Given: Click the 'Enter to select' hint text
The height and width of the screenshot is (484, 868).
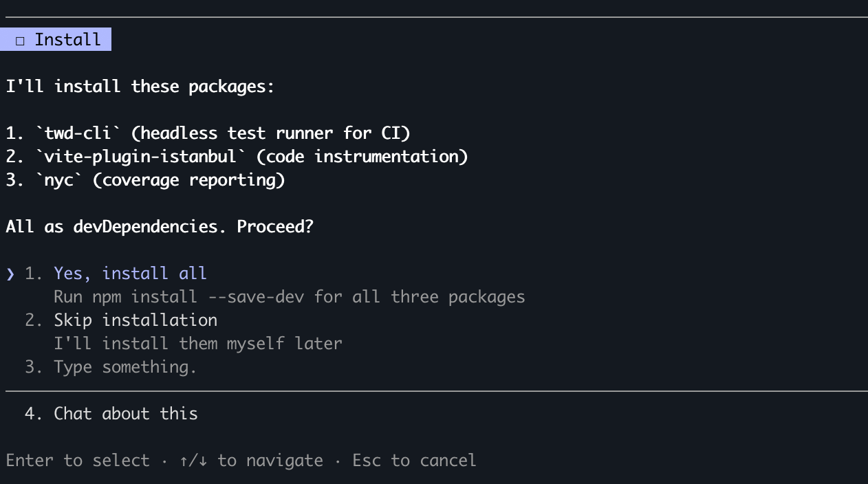Looking at the screenshot, I should [x=78, y=461].
